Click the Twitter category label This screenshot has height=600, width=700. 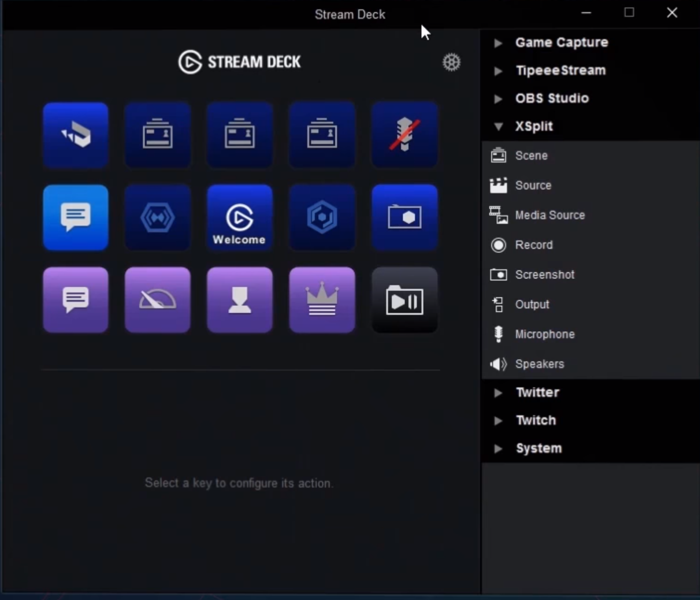[x=538, y=392]
